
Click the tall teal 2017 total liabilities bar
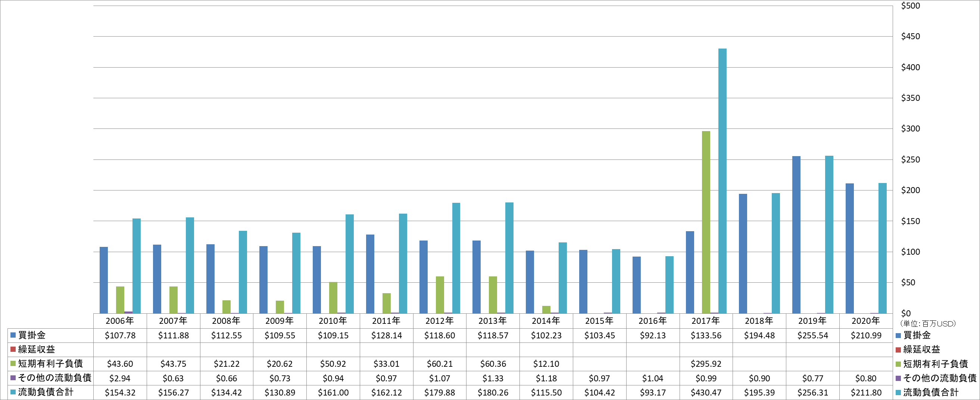(x=722, y=181)
